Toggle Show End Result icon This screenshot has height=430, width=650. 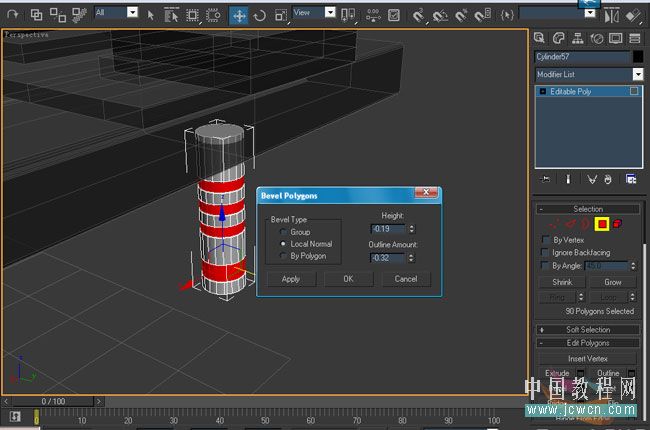(568, 179)
